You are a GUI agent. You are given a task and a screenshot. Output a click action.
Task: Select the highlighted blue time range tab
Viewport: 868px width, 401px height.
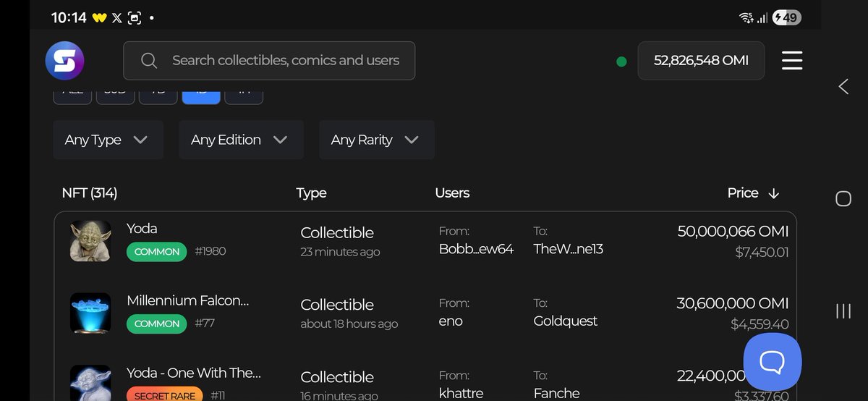click(x=201, y=97)
